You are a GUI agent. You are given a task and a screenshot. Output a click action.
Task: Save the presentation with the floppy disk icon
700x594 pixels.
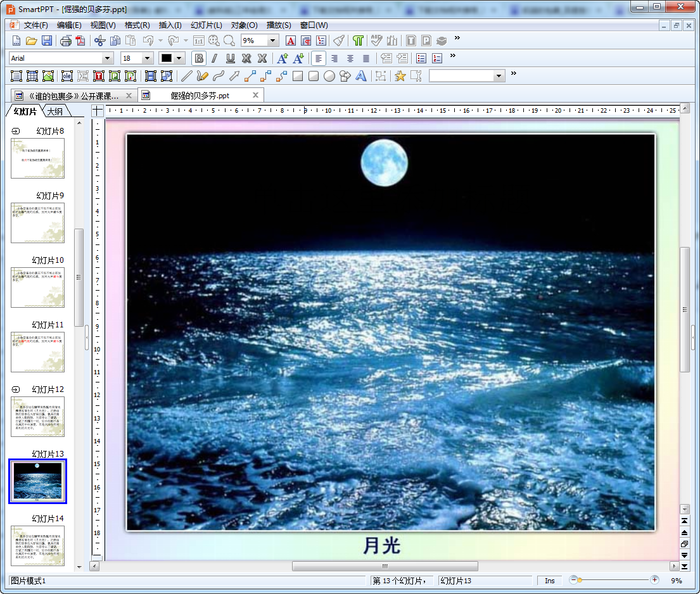click(47, 41)
